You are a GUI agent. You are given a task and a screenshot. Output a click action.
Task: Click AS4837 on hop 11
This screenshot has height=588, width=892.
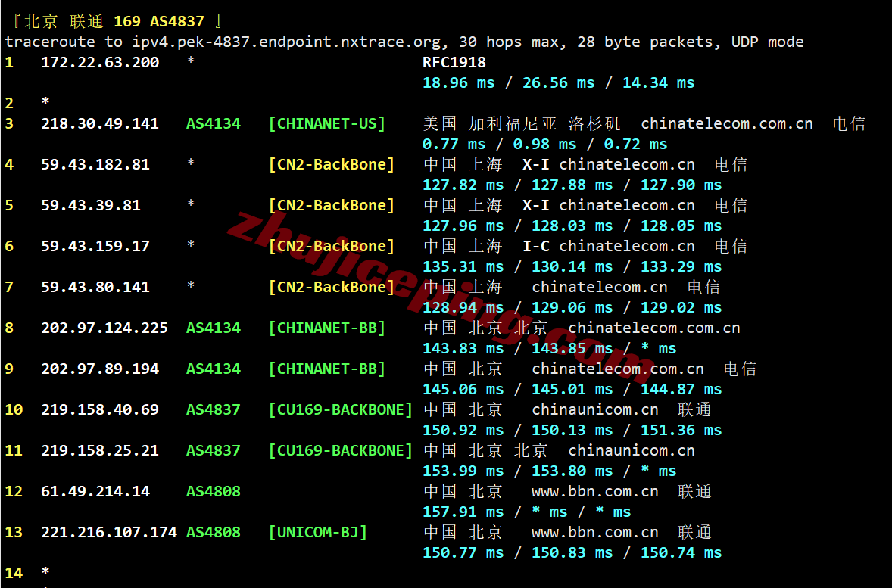tap(214, 452)
